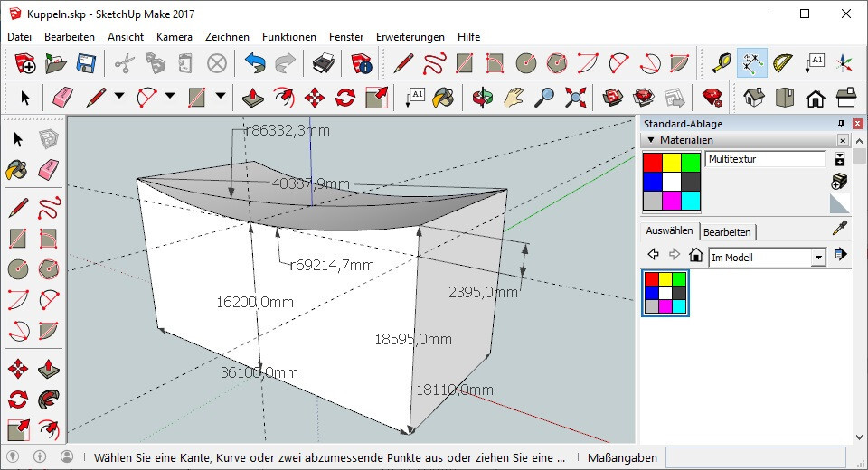Screen dimensions: 868x470
Task: Click the Maßangaben input field
Action: tap(756, 458)
